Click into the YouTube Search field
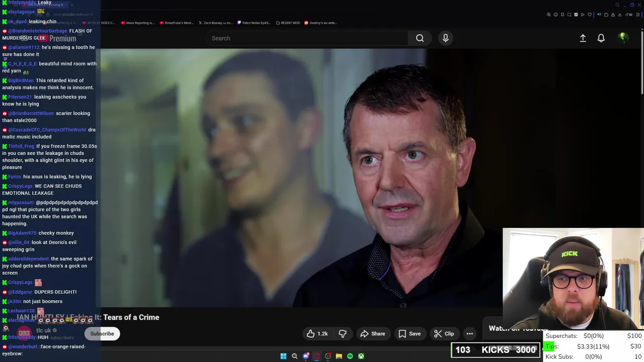Screen dimensions: 644x362 307,38
